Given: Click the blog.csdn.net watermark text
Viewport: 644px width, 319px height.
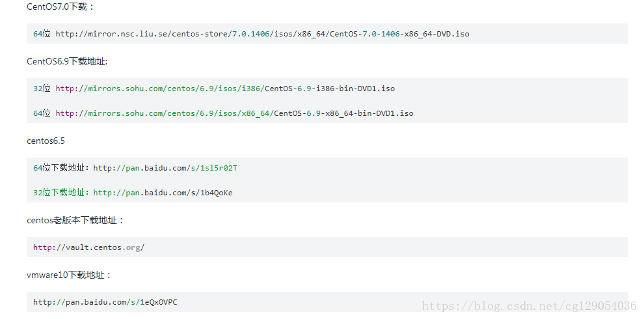Looking at the screenshot, I should click(x=530, y=306).
